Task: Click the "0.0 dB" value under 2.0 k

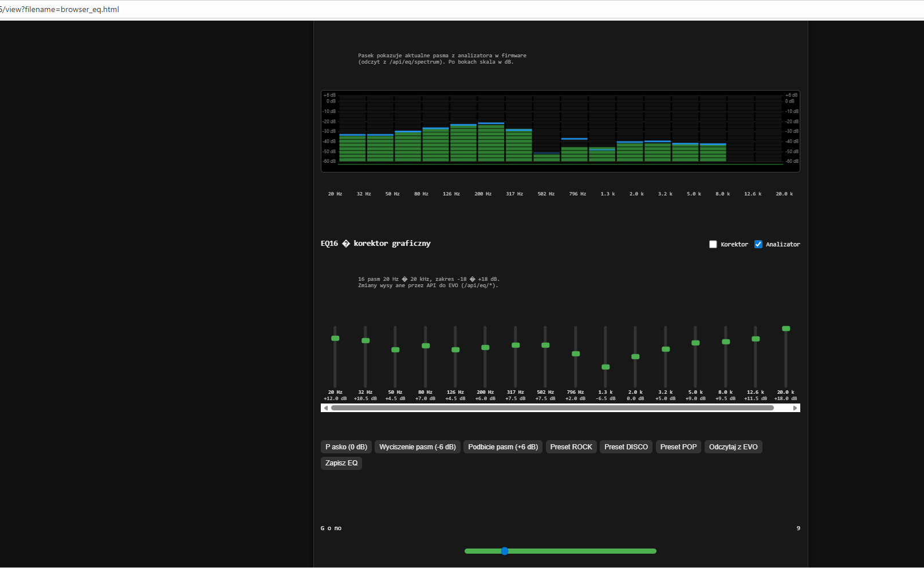Action: point(635,399)
